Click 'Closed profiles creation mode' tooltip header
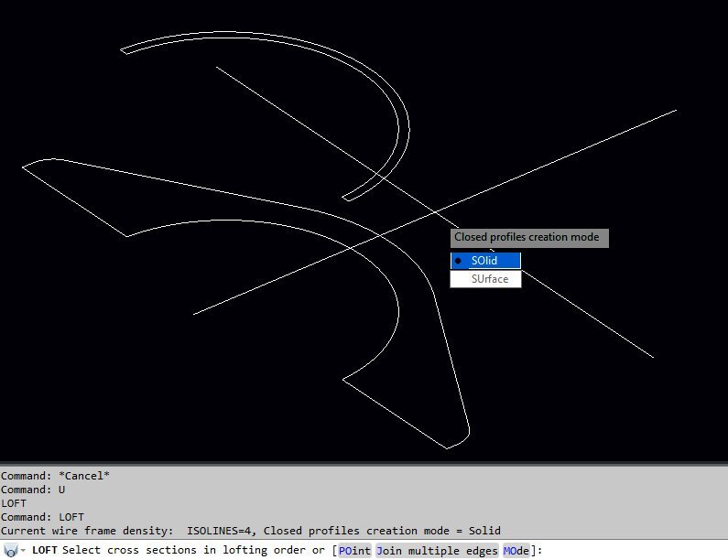This screenshot has width=728, height=560. tap(529, 238)
